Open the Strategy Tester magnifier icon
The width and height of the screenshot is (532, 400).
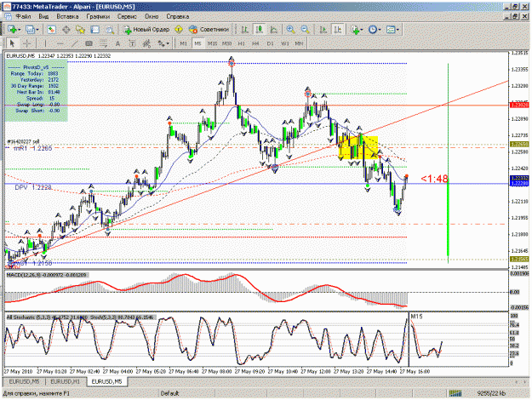coord(109,30)
